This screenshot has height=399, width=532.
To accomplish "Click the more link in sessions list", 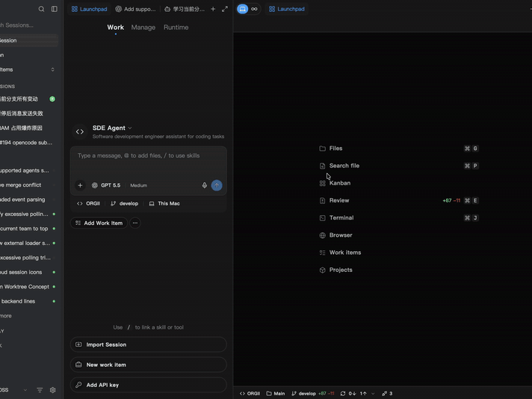I will (x=6, y=316).
